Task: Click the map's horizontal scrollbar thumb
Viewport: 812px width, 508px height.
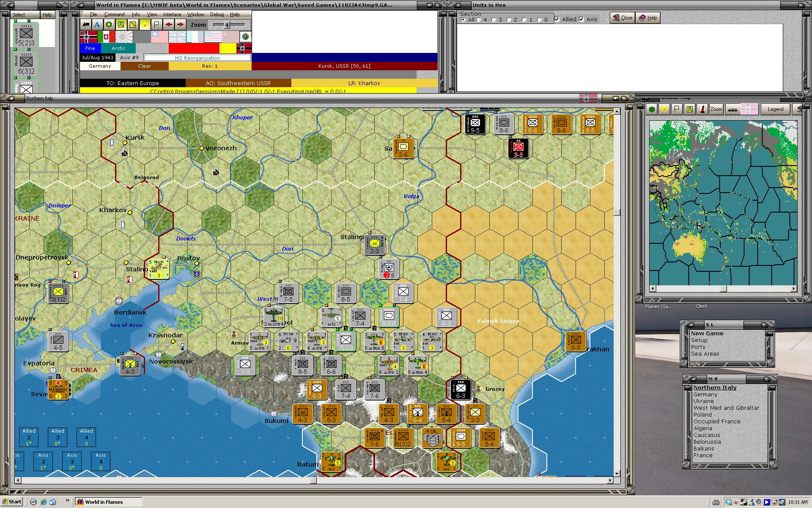Action: pyautogui.click(x=313, y=480)
